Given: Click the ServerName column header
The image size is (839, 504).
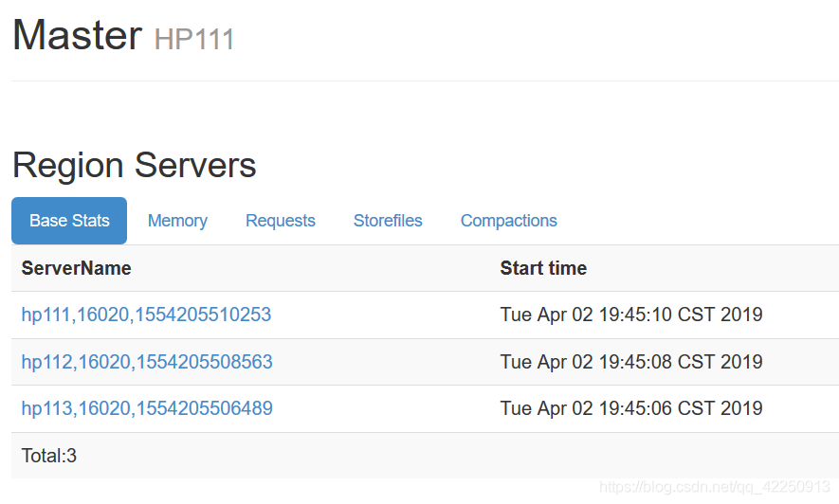Looking at the screenshot, I should coord(76,268).
